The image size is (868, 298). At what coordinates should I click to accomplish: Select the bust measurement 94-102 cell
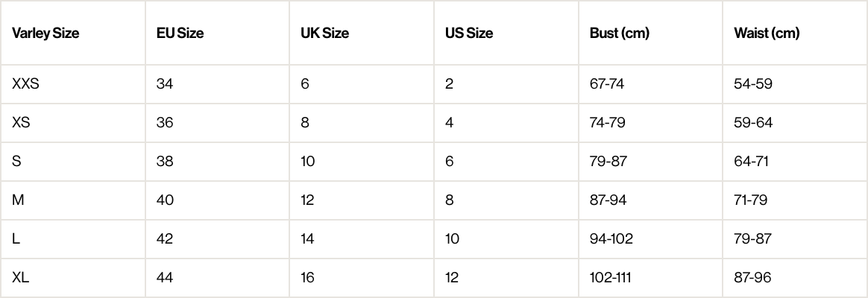610,239
